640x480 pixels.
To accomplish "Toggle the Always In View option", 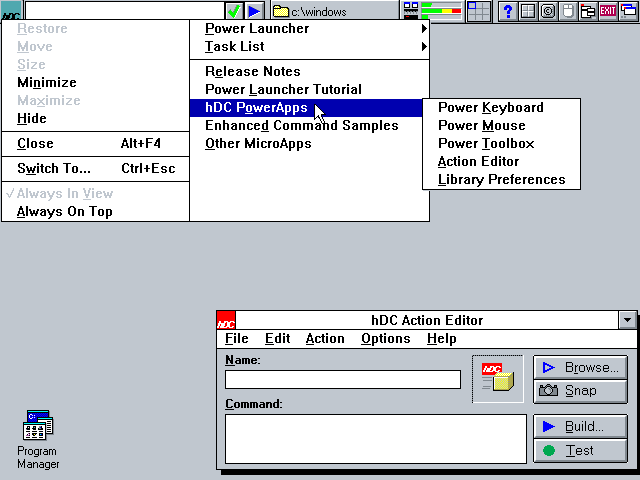I will pos(96,193).
